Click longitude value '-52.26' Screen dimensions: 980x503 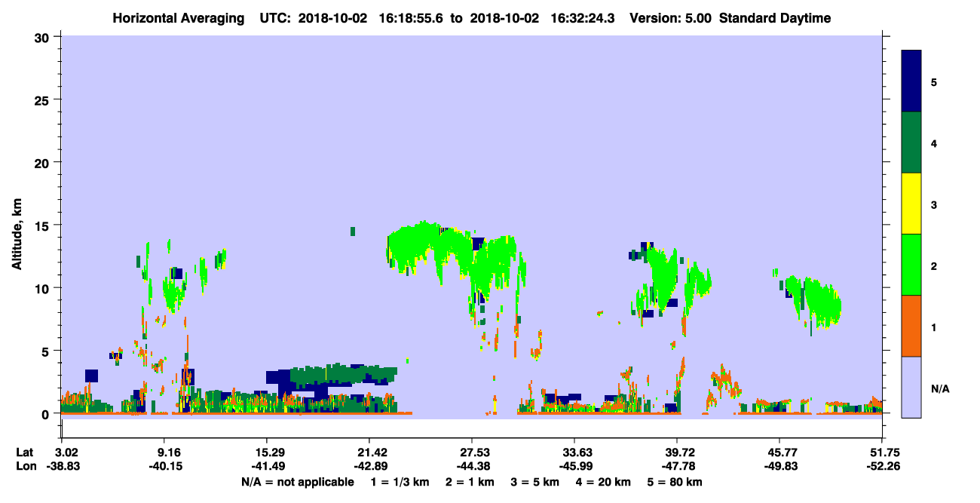[x=882, y=466]
